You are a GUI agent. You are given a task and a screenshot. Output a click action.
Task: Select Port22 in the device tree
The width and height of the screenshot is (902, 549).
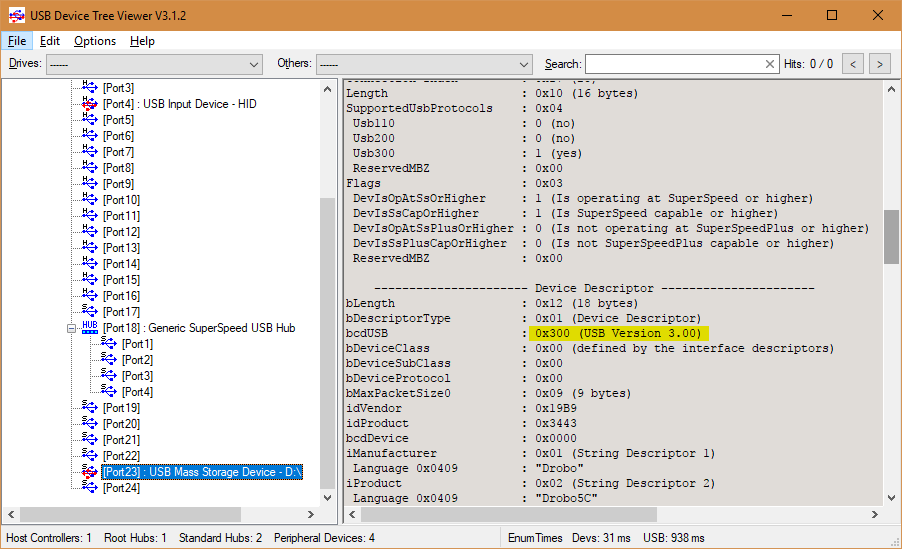click(x=121, y=456)
